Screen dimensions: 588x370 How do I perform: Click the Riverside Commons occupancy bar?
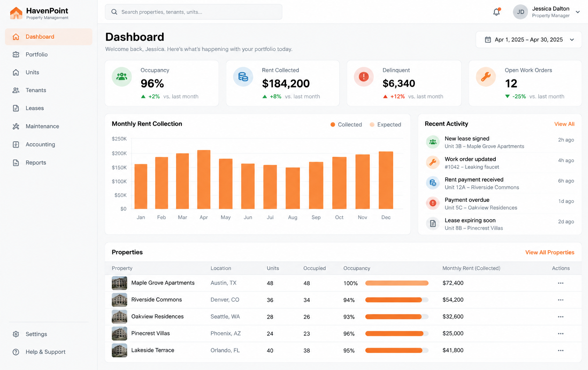tap(397, 300)
